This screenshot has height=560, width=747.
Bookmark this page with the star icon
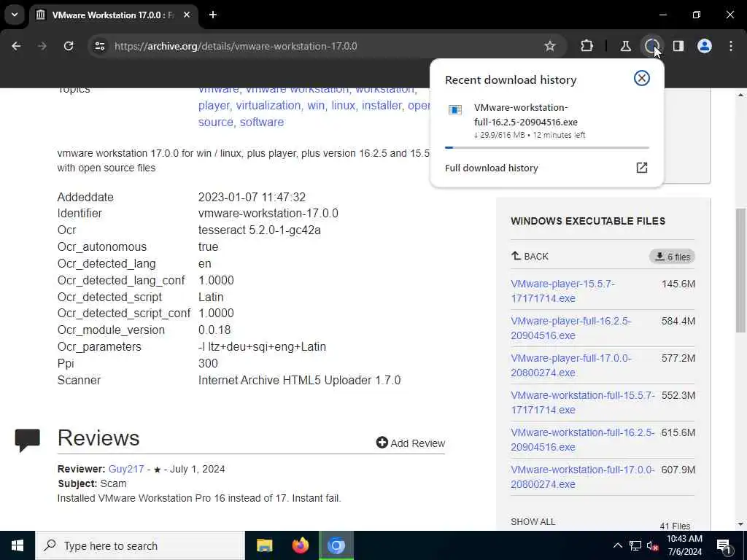pos(550,46)
